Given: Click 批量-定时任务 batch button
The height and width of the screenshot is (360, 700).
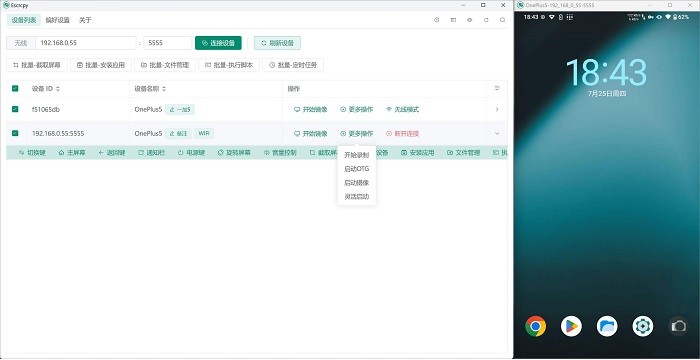Looking at the screenshot, I should [293, 65].
